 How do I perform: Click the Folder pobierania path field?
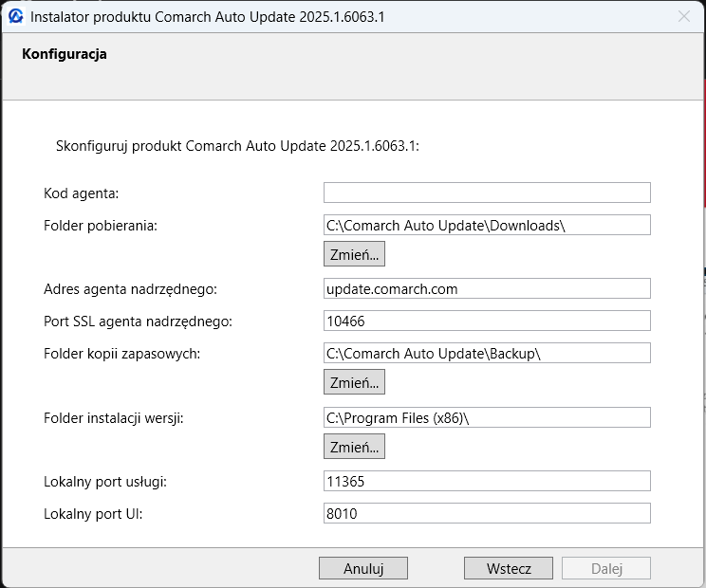click(x=487, y=225)
